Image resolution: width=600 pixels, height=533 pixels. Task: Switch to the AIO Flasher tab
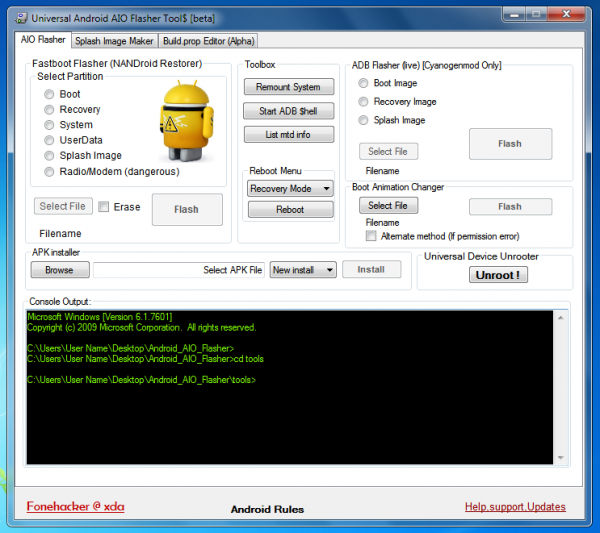pyautogui.click(x=43, y=40)
